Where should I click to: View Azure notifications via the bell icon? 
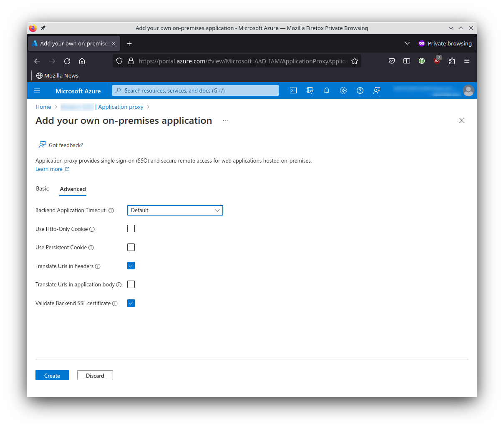coord(326,90)
